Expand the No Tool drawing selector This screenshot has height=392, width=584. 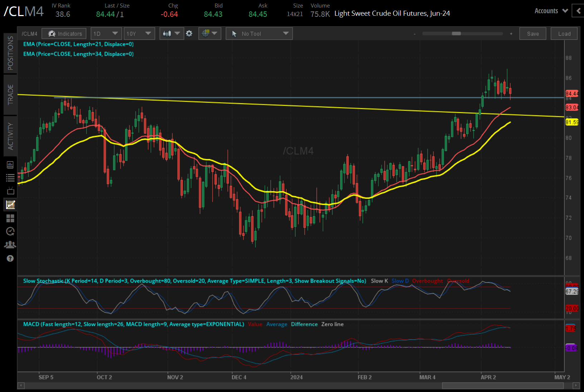pyautogui.click(x=259, y=34)
